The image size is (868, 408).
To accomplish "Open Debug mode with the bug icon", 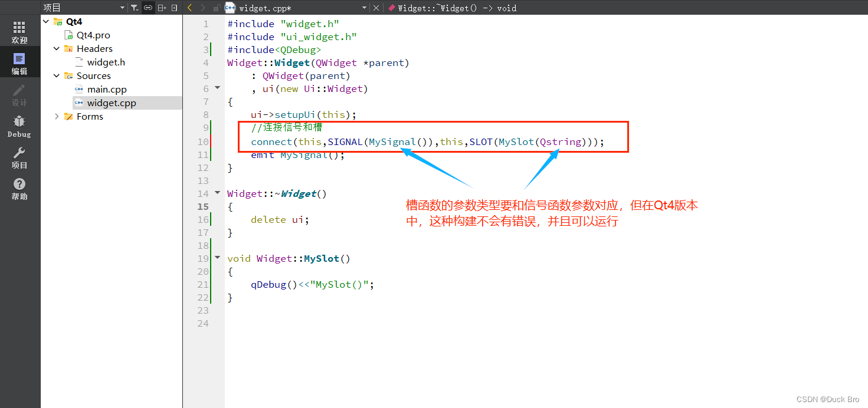I will pyautogui.click(x=19, y=126).
